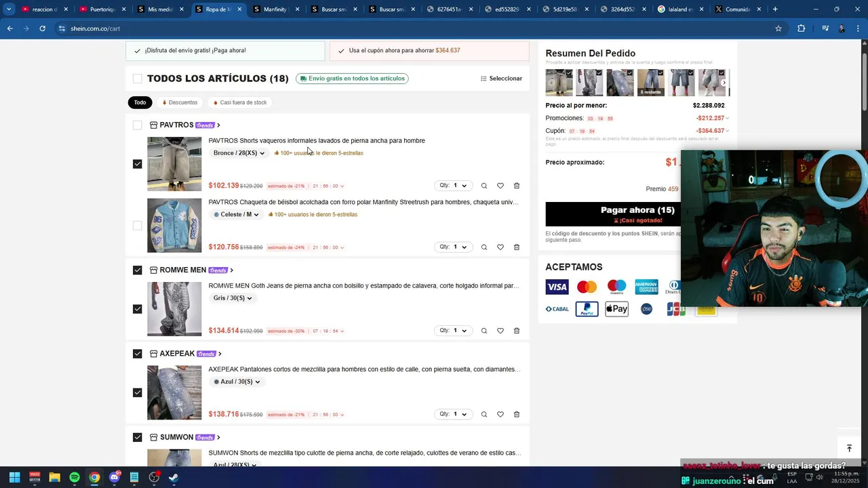The image size is (868, 488).
Task: Open a new browser tab
Action: click(775, 9)
